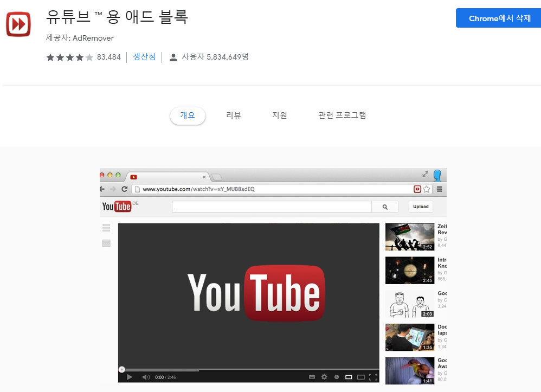Switch to the 리뷰 tab
Viewport: 541px width, 392px height.
[x=234, y=115]
